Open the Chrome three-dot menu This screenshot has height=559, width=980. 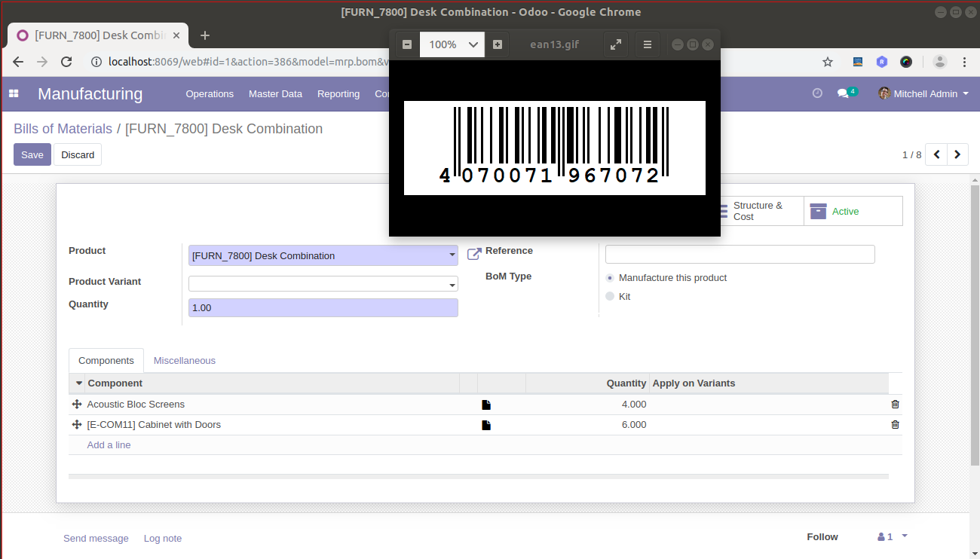[x=965, y=62]
